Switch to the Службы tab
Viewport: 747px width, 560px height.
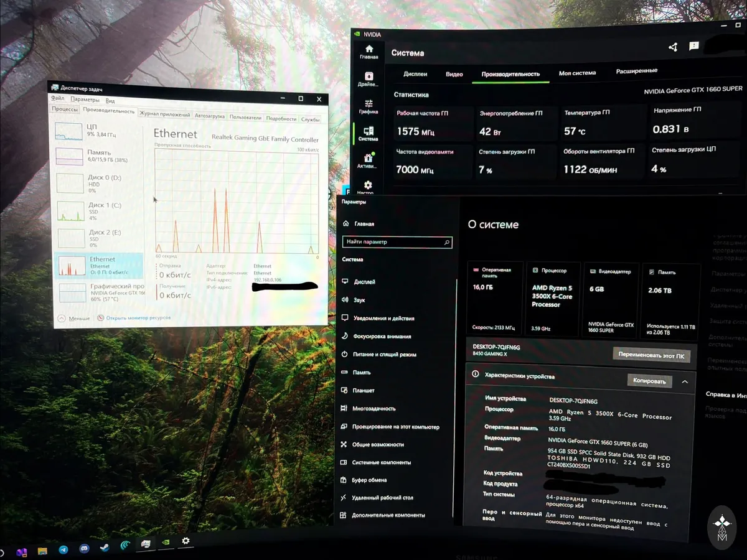pyautogui.click(x=310, y=119)
